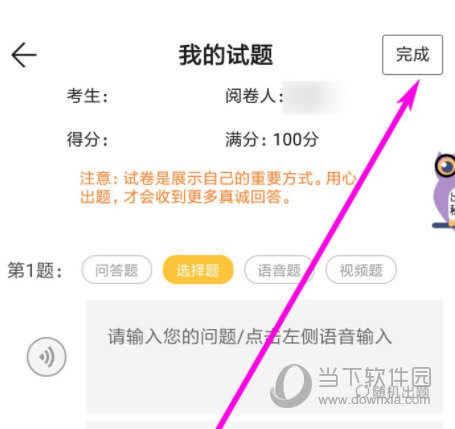This screenshot has height=429, width=455.
Task: Focus the 请输入您的问题 text field
Action: (265, 357)
